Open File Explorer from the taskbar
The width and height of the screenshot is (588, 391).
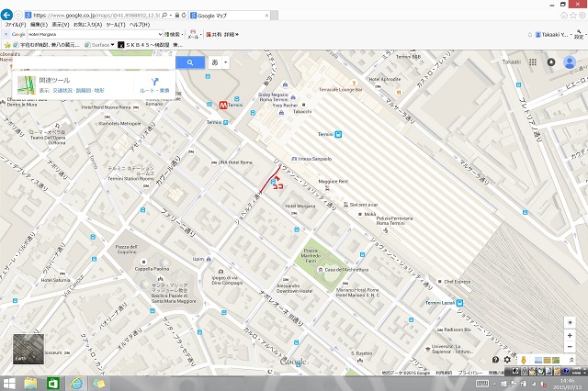pos(30,384)
